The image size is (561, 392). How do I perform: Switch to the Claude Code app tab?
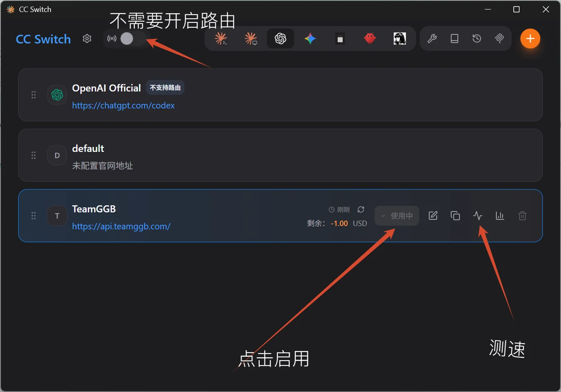(221, 38)
